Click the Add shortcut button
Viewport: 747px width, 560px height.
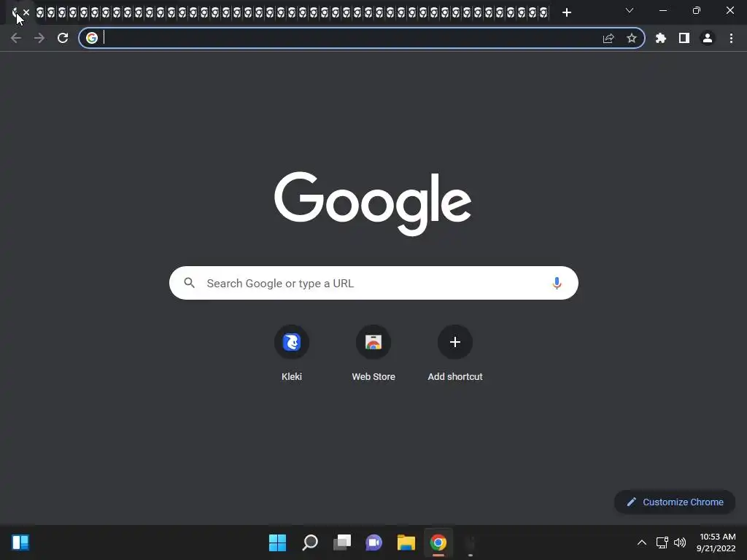pyautogui.click(x=455, y=354)
